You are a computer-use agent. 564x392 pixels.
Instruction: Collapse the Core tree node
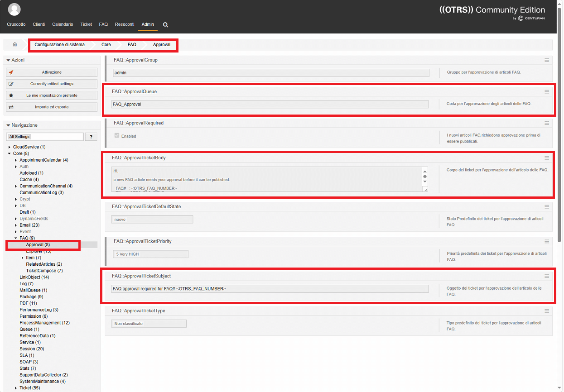pyautogui.click(x=10, y=153)
